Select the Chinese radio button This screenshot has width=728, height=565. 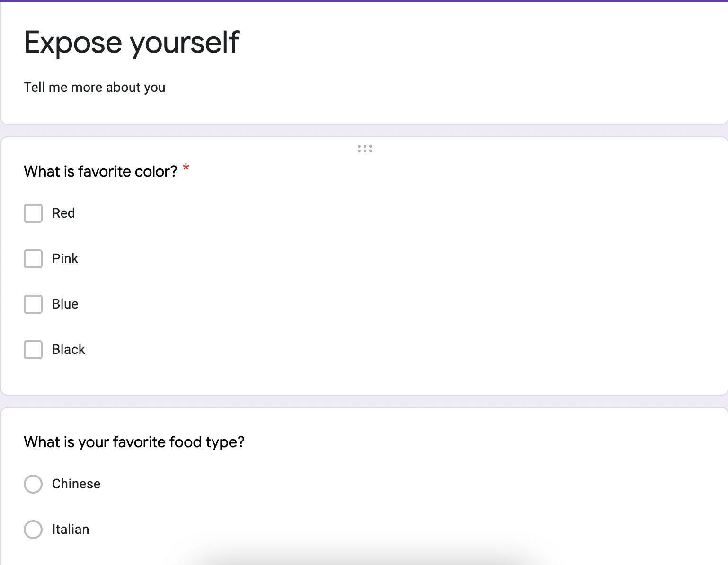(33, 484)
